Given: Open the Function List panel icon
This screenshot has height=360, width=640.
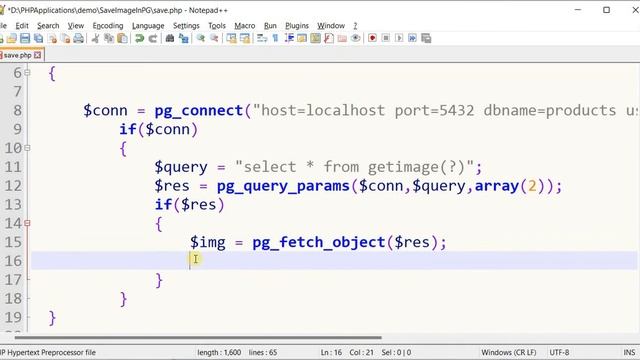Looking at the screenshot, I should (329, 38).
